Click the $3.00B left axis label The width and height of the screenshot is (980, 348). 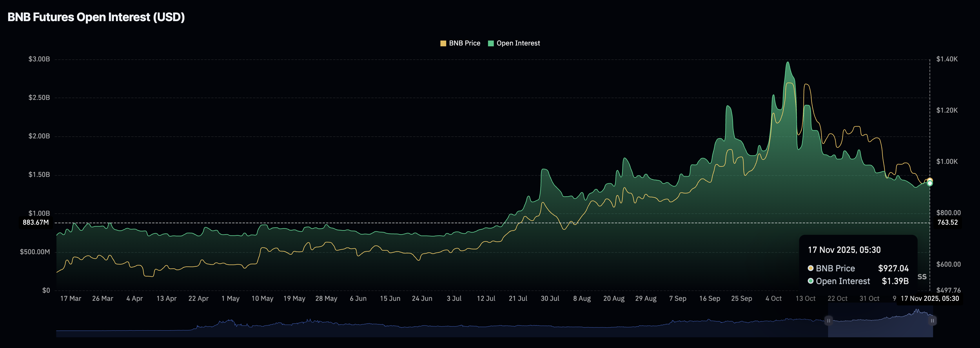39,59
